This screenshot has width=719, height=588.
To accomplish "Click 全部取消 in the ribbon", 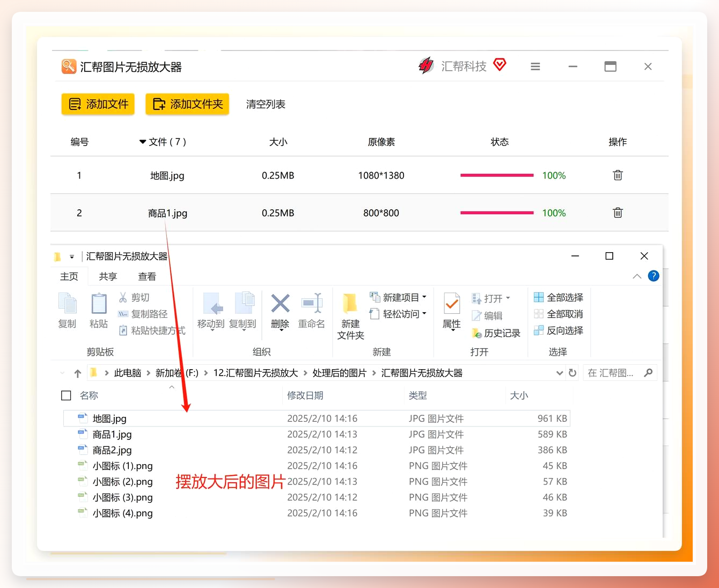I will (x=559, y=314).
